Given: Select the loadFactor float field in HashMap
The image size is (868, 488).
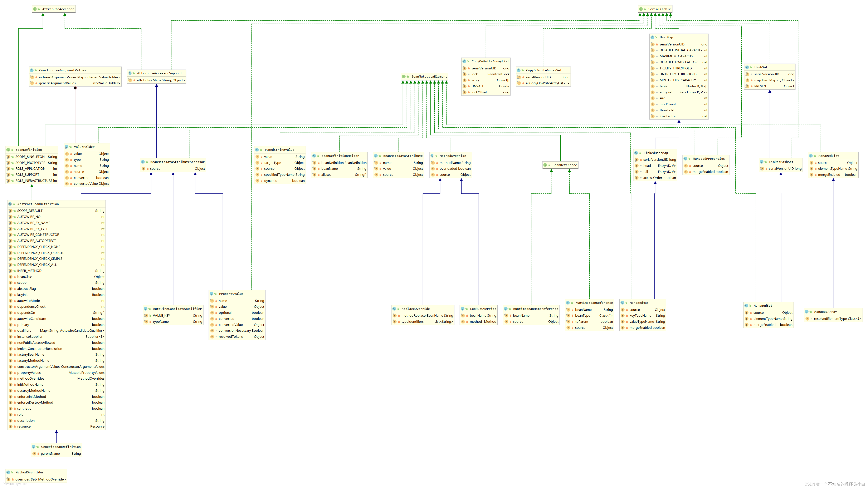Looking at the screenshot, I should tap(679, 117).
